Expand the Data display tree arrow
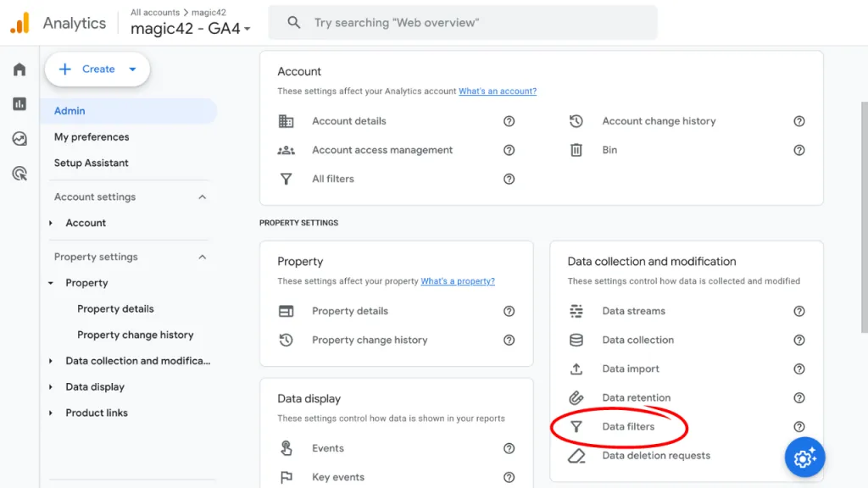Image resolution: width=868 pixels, height=488 pixels. [50, 386]
